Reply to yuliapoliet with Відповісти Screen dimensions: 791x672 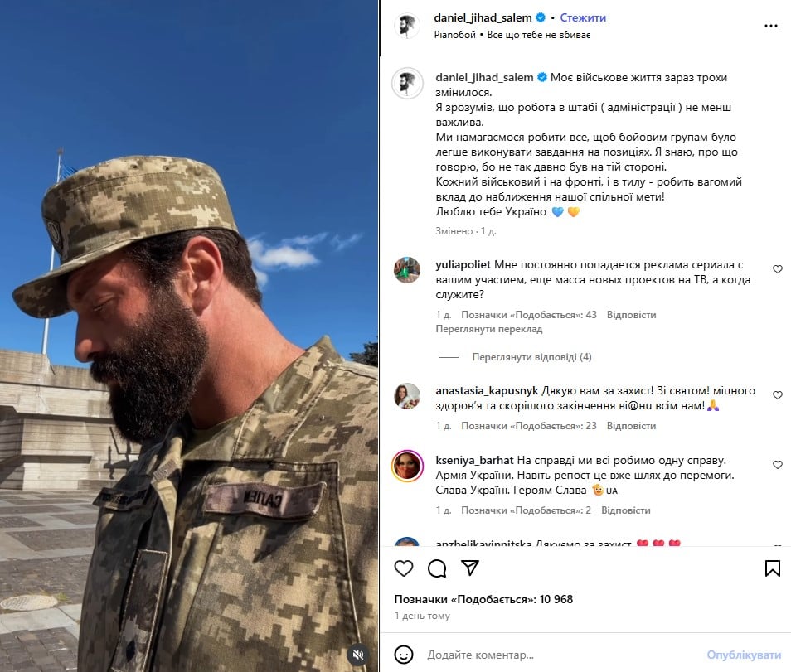click(631, 315)
